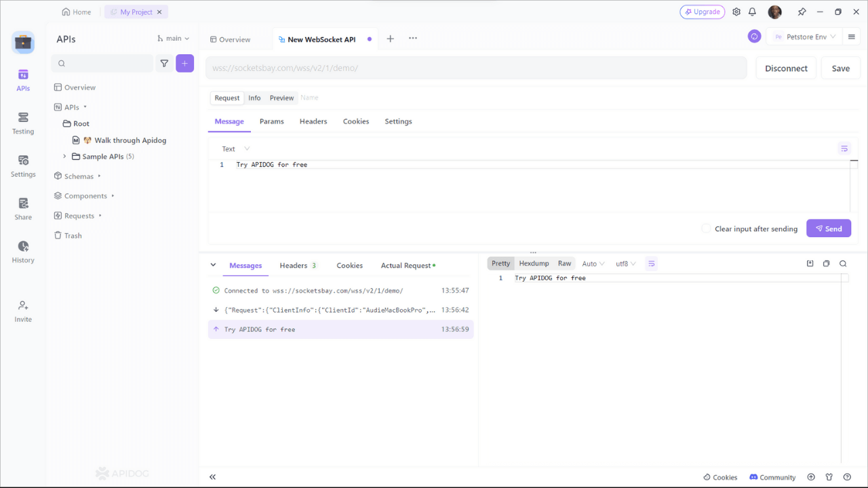Open the tab more options ellipsis

[413, 39]
